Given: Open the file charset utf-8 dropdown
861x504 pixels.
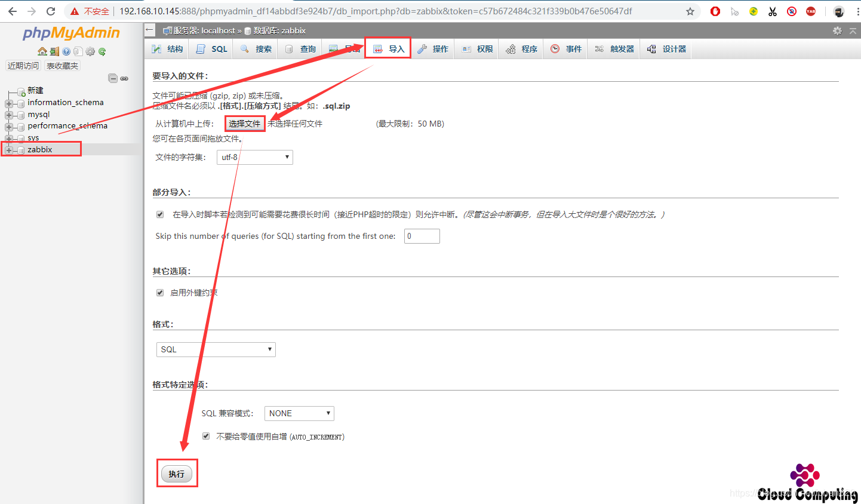Looking at the screenshot, I should (x=255, y=157).
